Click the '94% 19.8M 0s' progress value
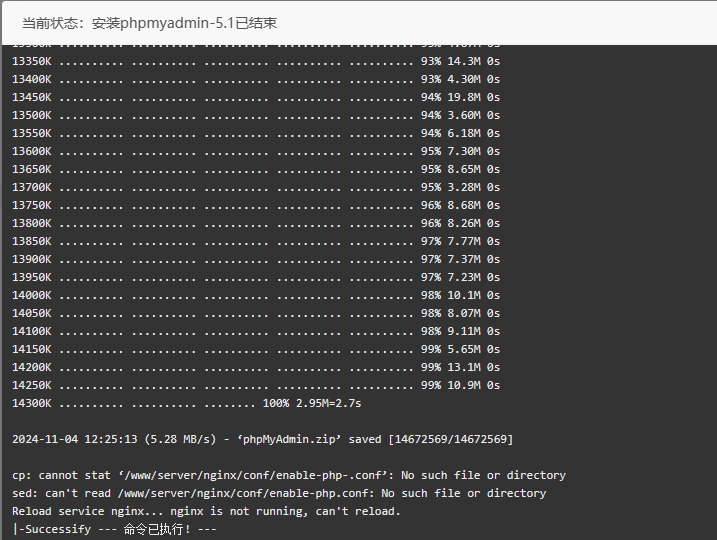The width and height of the screenshot is (717, 540). pos(460,97)
